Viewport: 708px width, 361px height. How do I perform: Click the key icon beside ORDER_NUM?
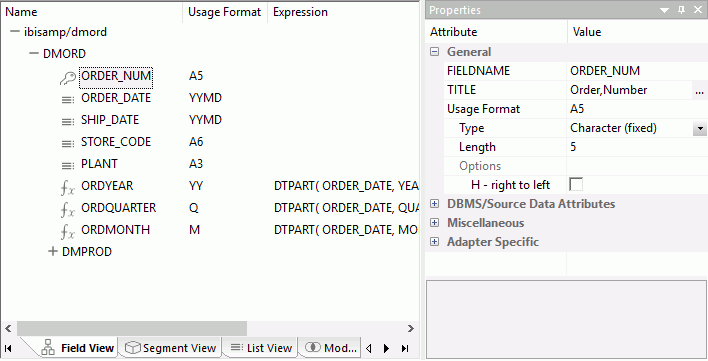click(x=68, y=78)
